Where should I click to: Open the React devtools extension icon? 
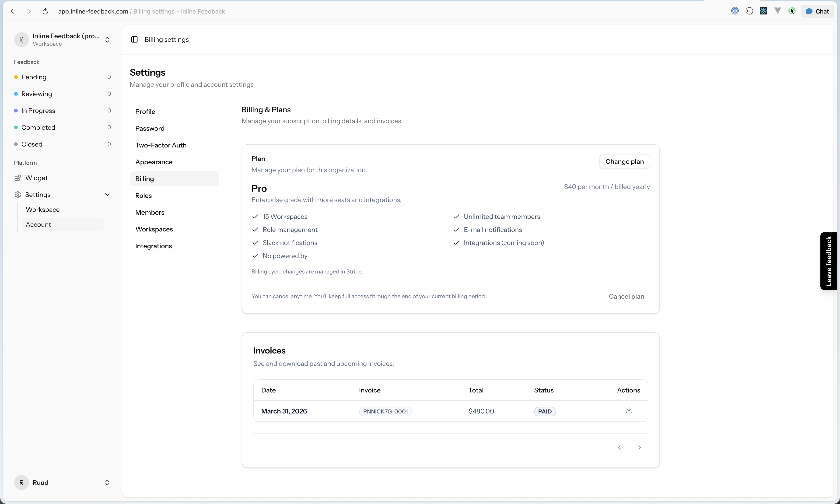coord(763,11)
